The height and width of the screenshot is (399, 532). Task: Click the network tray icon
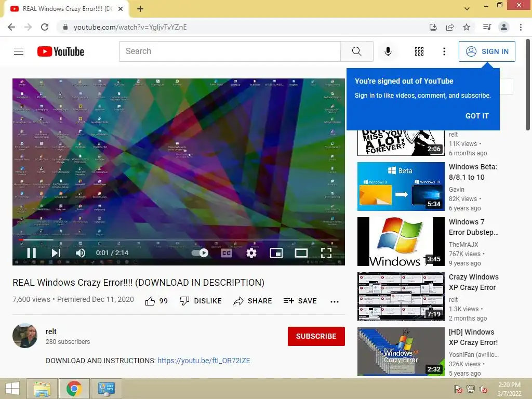pyautogui.click(x=471, y=389)
